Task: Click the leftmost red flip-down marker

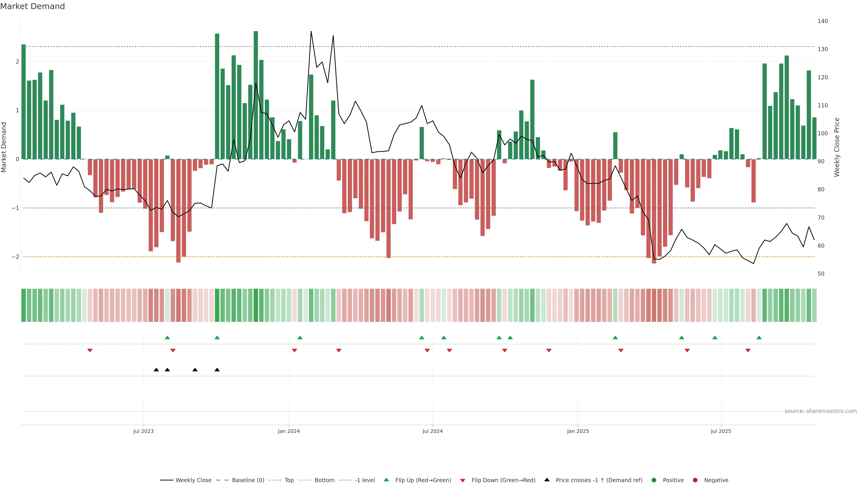Action: tap(90, 351)
